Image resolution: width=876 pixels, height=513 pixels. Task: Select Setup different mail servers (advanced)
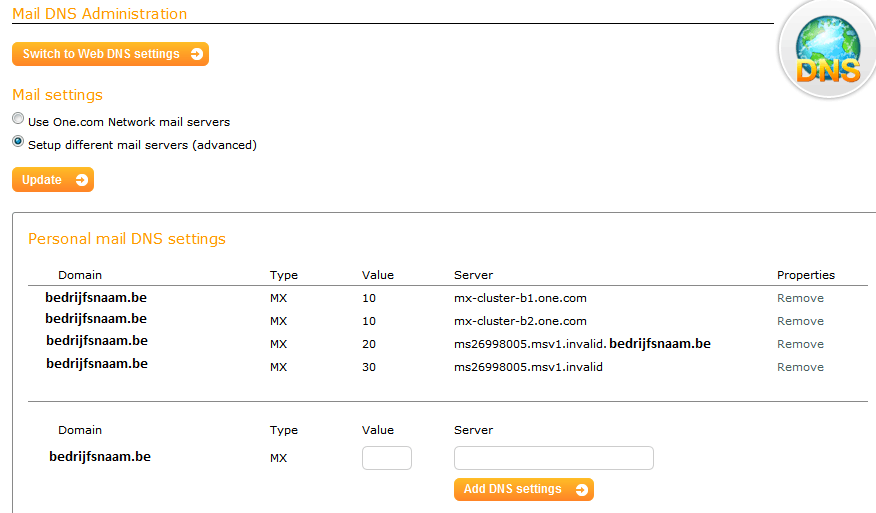coord(18,142)
